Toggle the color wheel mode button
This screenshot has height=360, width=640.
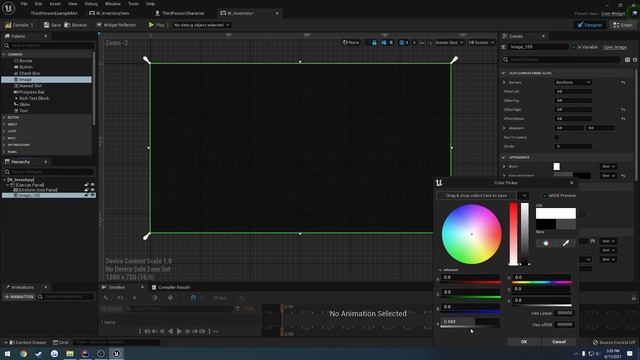tap(546, 243)
